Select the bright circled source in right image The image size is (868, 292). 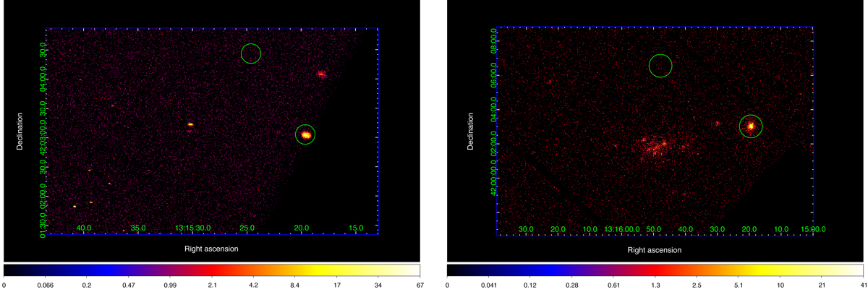pos(751,126)
